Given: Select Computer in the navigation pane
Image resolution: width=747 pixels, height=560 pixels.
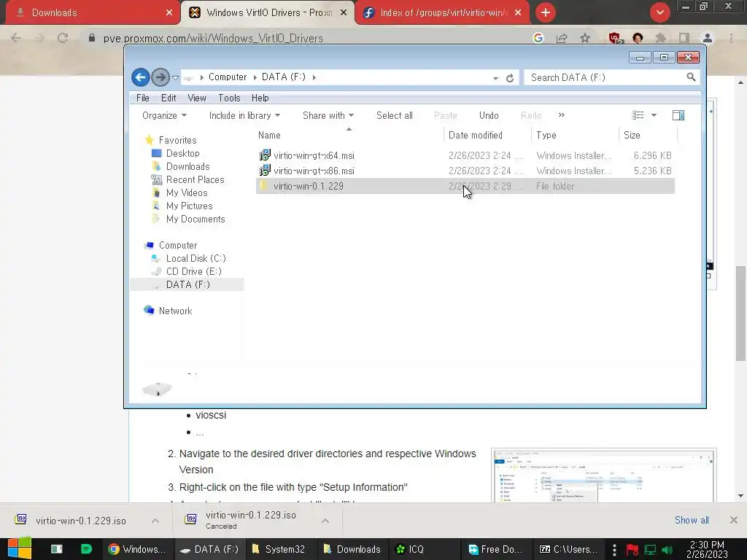Looking at the screenshot, I should (178, 245).
